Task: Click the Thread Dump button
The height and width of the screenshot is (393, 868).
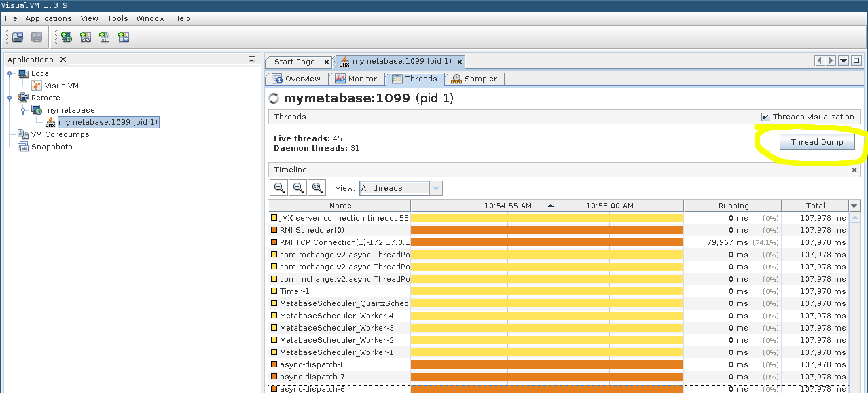Action: pos(817,142)
